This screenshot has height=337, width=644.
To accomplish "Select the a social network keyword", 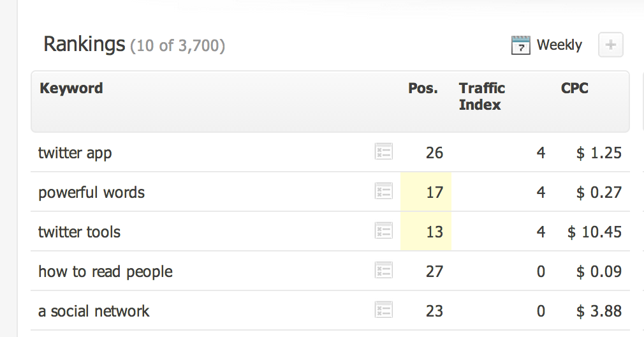I will (94, 311).
